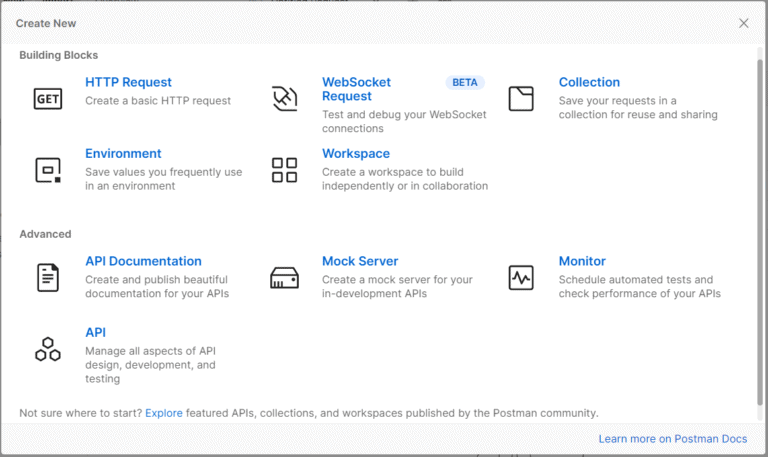768x457 pixels.
Task: Open the Workspace creation link
Action: click(x=356, y=154)
